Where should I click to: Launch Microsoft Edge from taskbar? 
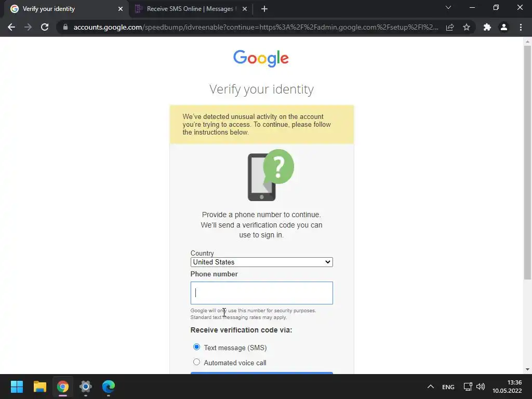coord(109,387)
